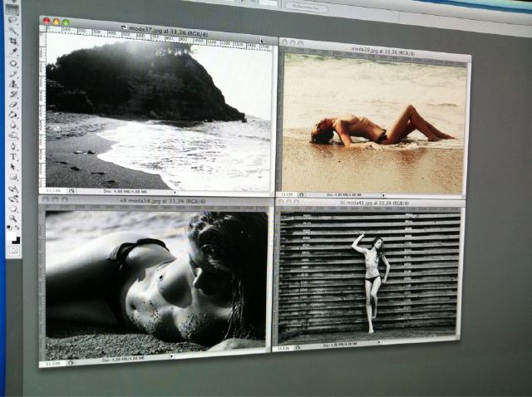Click the Doc size text in moda37.jpg status bar

[x=124, y=192]
